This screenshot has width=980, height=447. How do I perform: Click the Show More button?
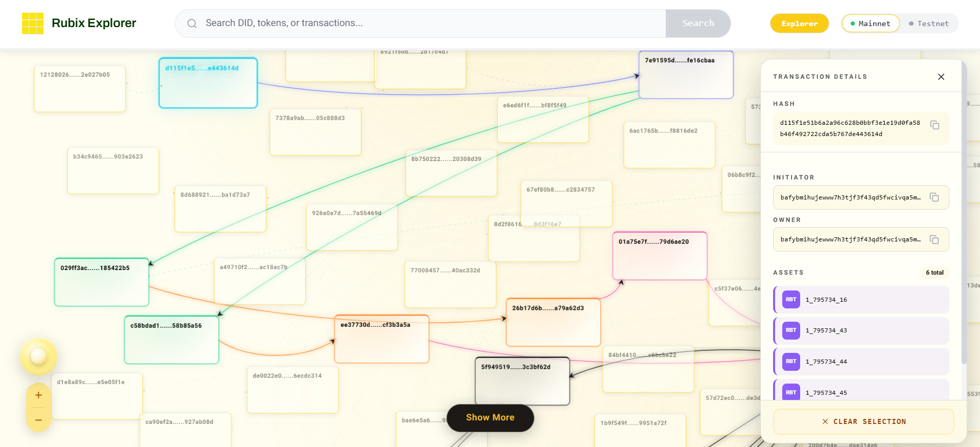[490, 418]
